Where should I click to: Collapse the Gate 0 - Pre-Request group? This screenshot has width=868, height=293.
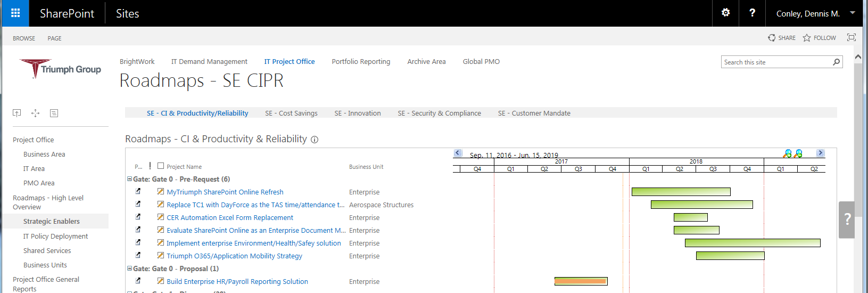pos(129,179)
